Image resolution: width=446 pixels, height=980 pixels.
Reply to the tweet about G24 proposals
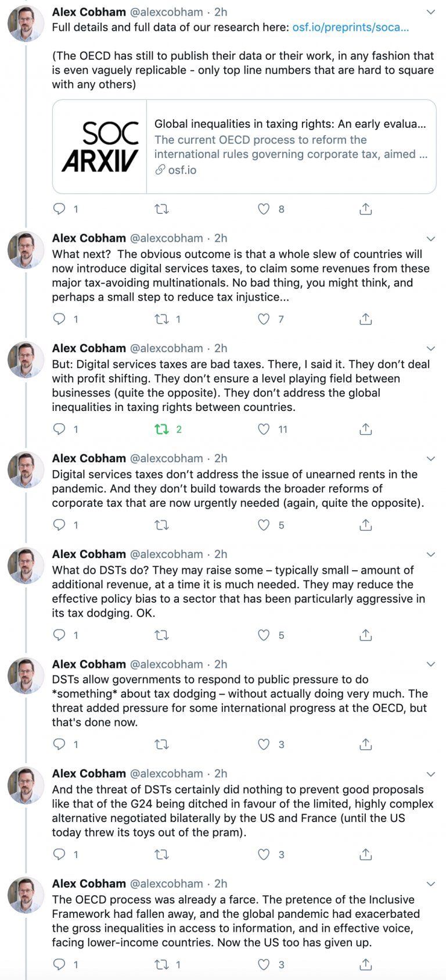(59, 854)
